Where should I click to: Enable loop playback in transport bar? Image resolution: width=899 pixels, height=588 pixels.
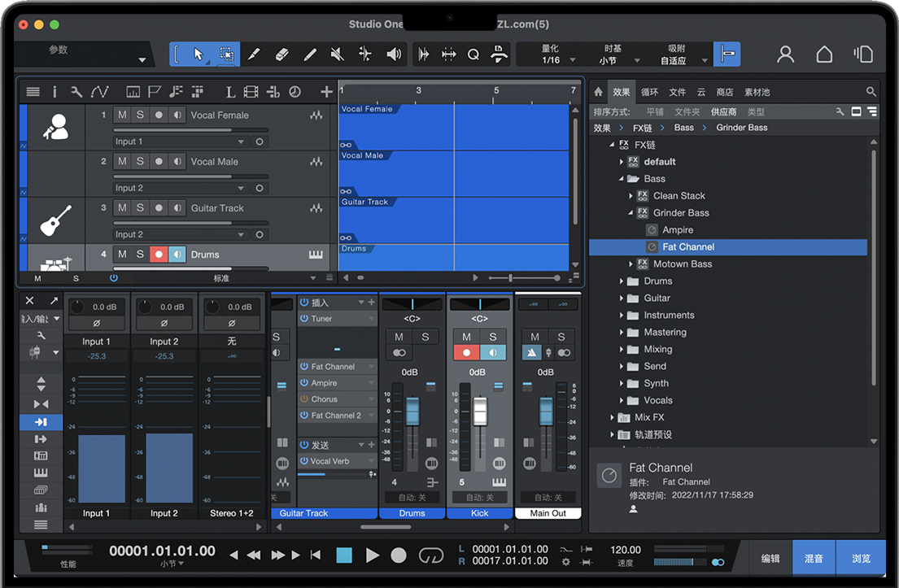click(430, 555)
